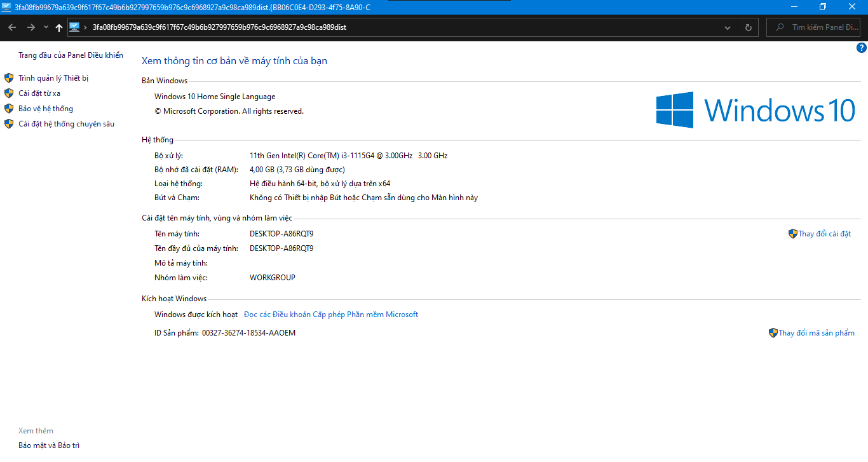868x462 pixels.
Task: Click the Bút và Chạm label
Action: 177,198
